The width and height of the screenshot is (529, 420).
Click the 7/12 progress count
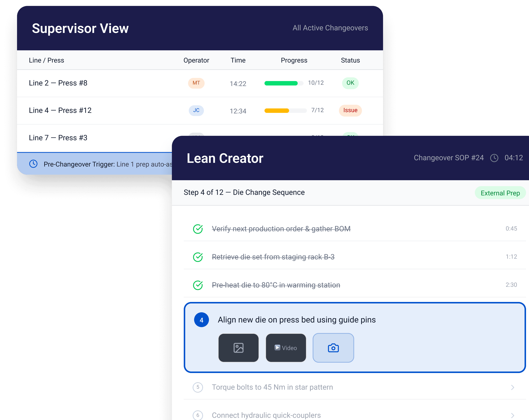pos(317,110)
